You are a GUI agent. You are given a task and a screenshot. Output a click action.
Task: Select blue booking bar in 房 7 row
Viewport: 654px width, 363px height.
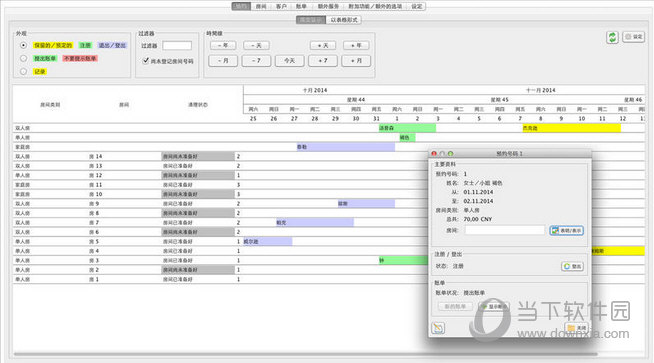tap(315, 222)
